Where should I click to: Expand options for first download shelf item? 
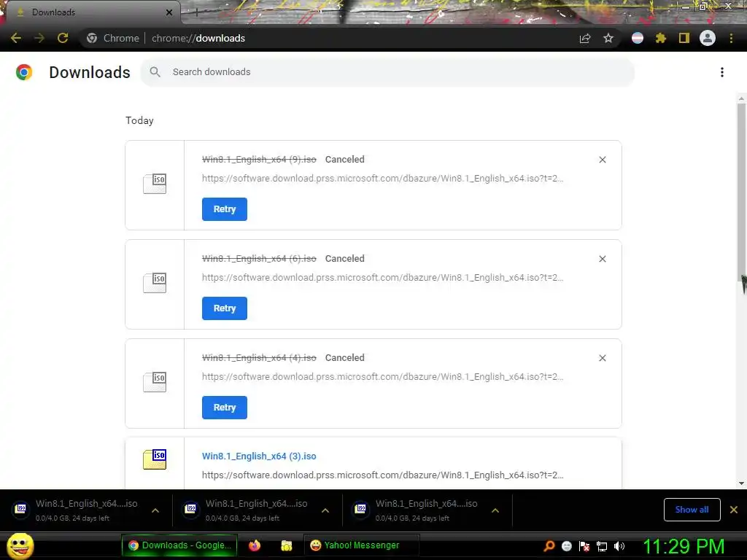[x=155, y=510]
